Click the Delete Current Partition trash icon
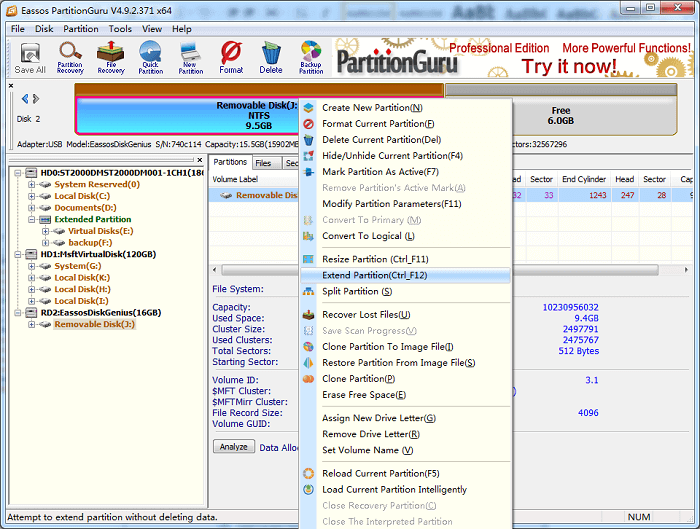Image resolution: width=700 pixels, height=529 pixels. (x=308, y=140)
